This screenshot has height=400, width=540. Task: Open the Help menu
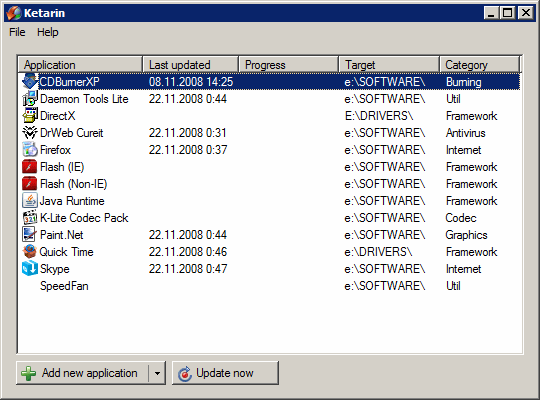pos(48,32)
